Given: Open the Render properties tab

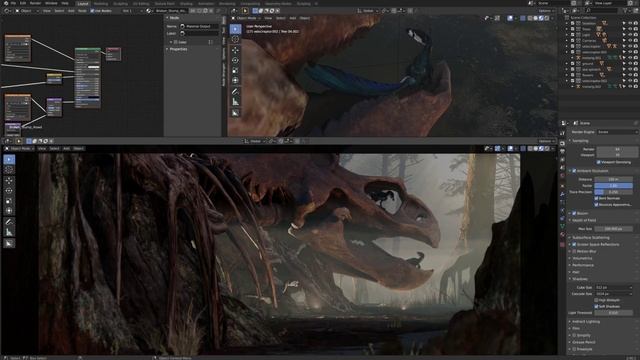Looking at the screenshot, I should click(562, 143).
